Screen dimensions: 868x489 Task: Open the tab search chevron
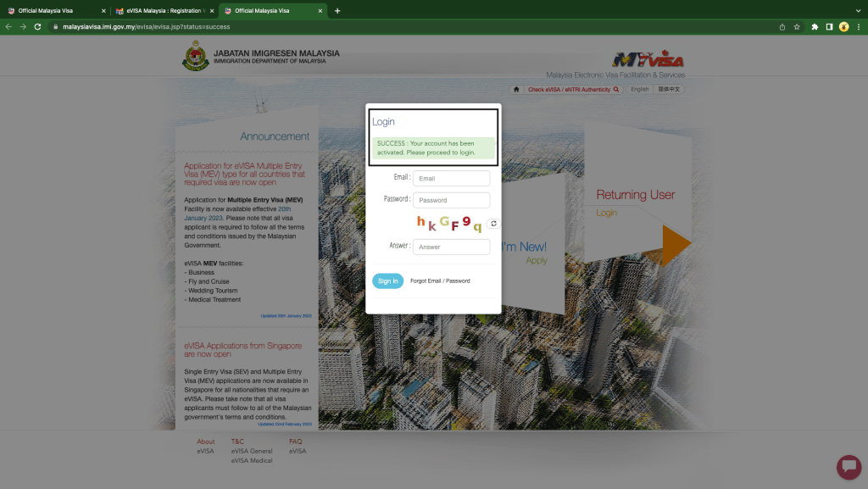click(858, 10)
